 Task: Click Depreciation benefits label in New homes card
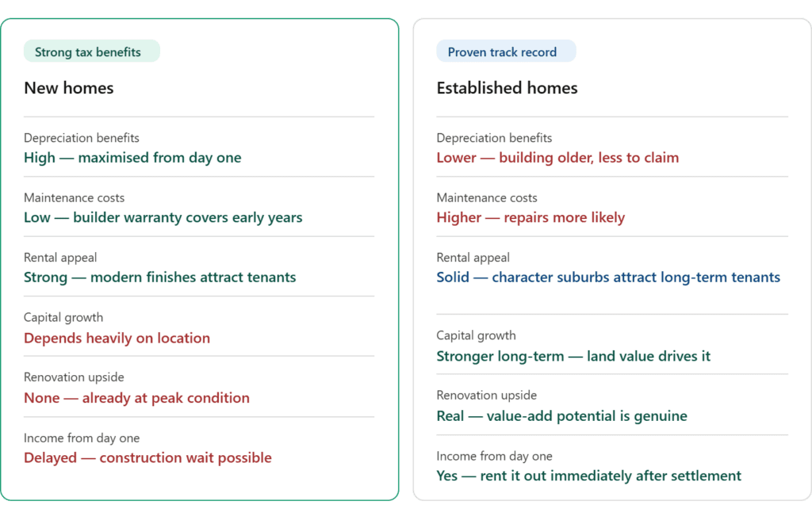point(82,138)
